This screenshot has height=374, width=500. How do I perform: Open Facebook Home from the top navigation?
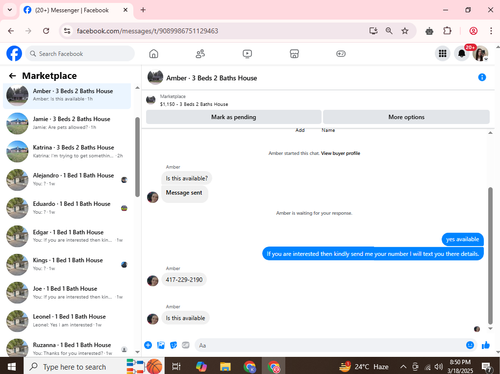coord(154,53)
